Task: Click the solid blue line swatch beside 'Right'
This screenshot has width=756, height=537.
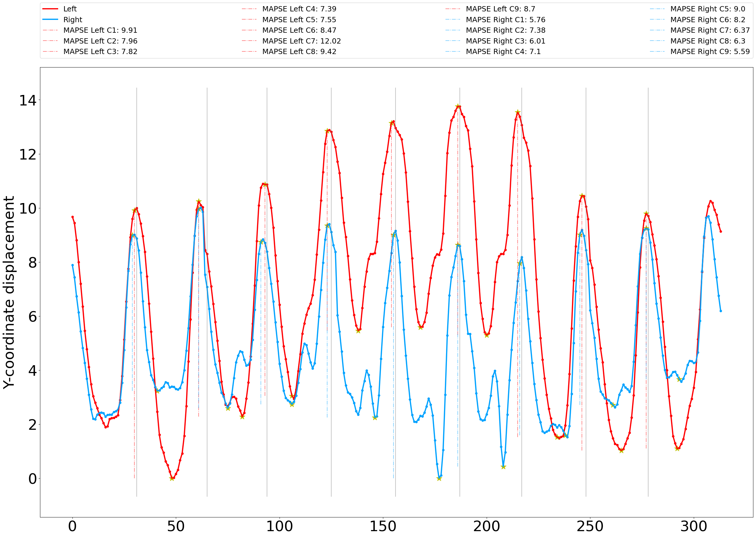Action: [x=50, y=20]
